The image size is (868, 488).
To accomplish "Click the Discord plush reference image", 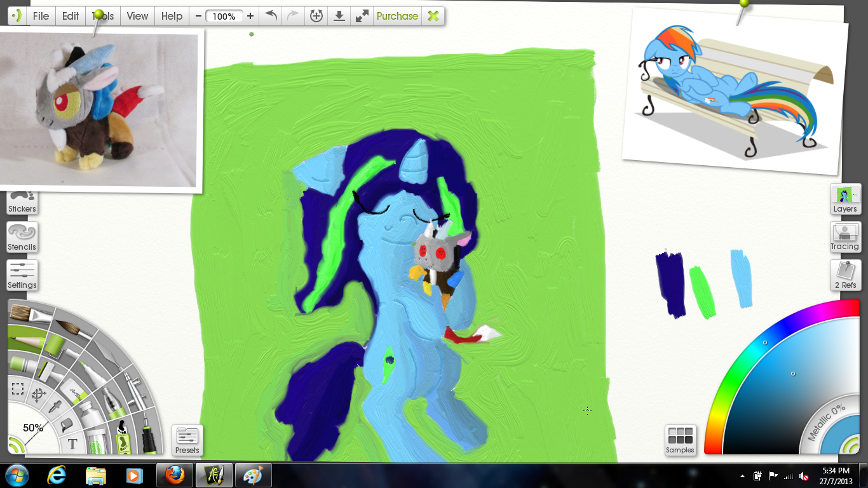I will tap(102, 109).
